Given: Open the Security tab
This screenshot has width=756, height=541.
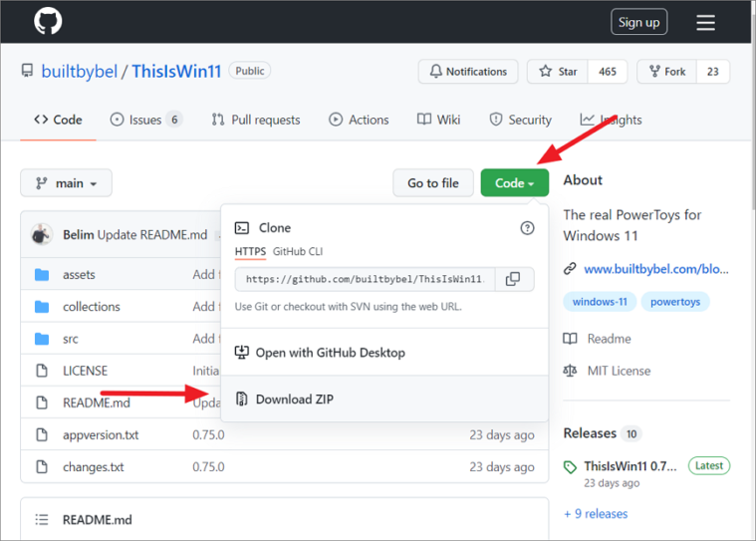Looking at the screenshot, I should pos(520,120).
